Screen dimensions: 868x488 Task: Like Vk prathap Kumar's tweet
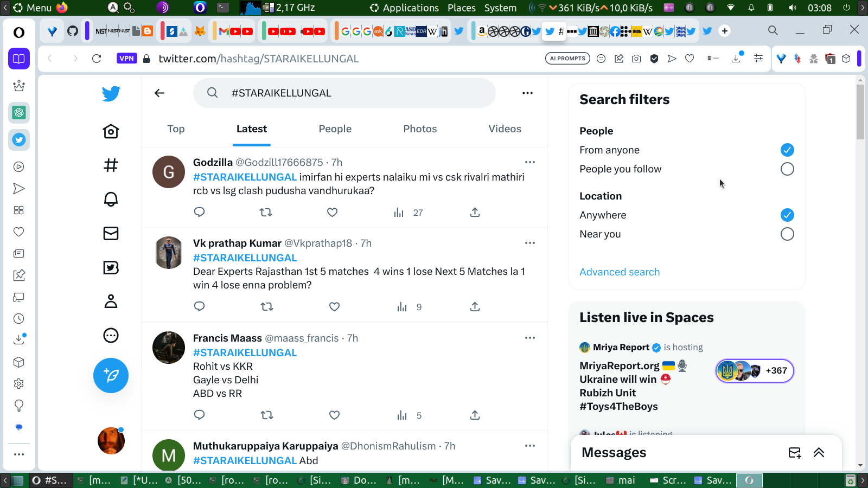click(334, 306)
